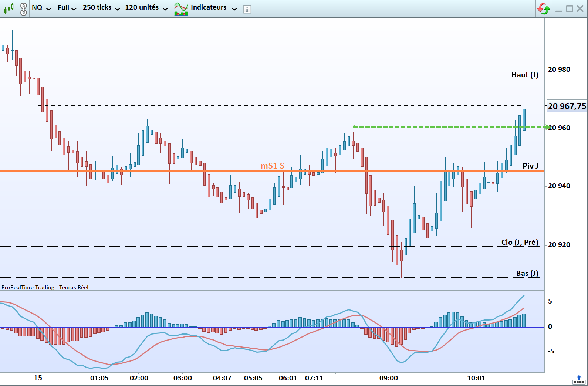588x386 pixels.
Task: Expand the arrow next to Indicateurs
Action: 234,9
